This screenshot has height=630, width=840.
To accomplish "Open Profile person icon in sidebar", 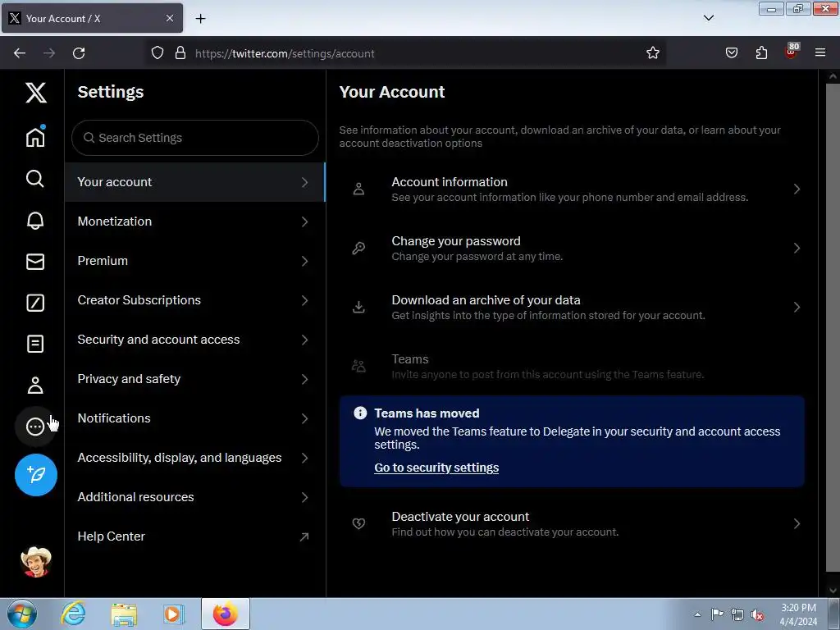I will [35, 386].
